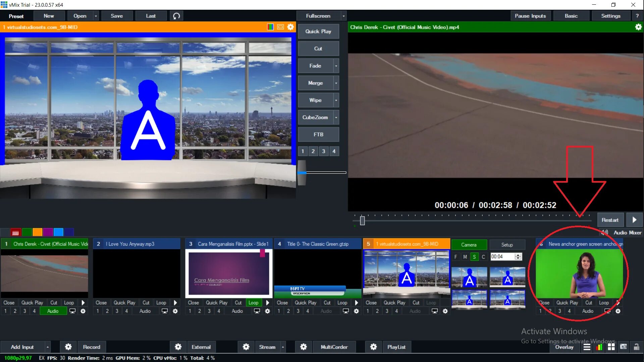
Task: Click monitor icon under input 2 mp3
Action: pos(165,311)
